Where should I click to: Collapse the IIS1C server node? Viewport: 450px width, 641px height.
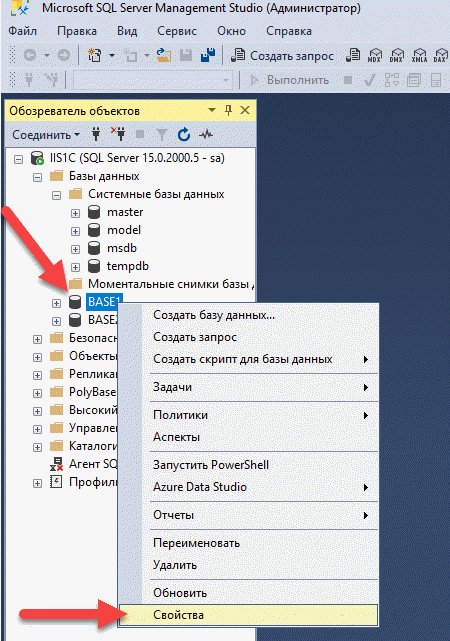pyautogui.click(x=18, y=159)
